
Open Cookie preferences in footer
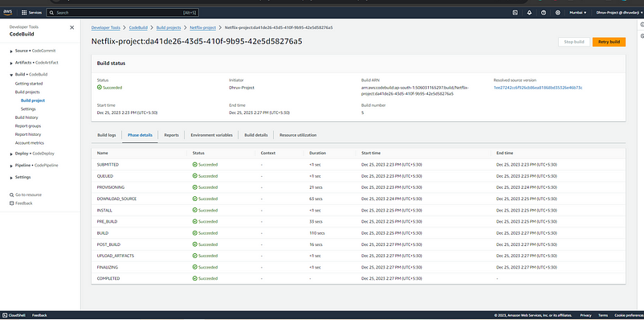(x=629, y=315)
